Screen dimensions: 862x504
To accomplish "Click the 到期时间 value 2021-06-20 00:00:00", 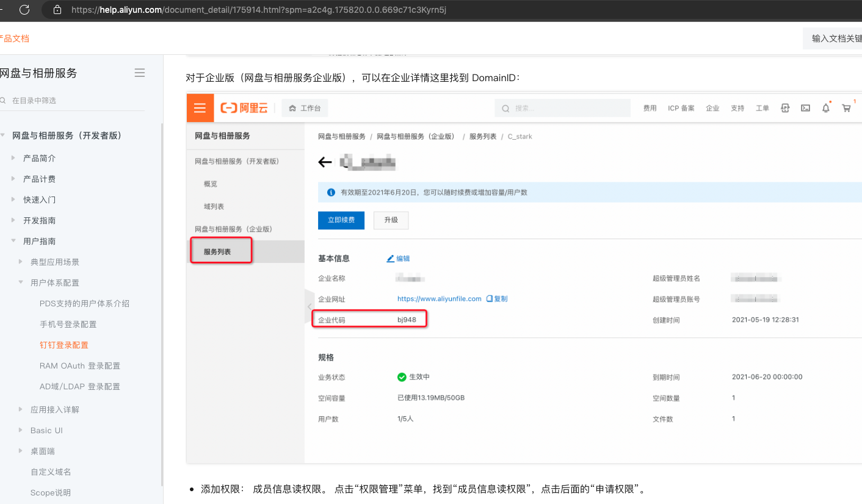I will point(767,377).
